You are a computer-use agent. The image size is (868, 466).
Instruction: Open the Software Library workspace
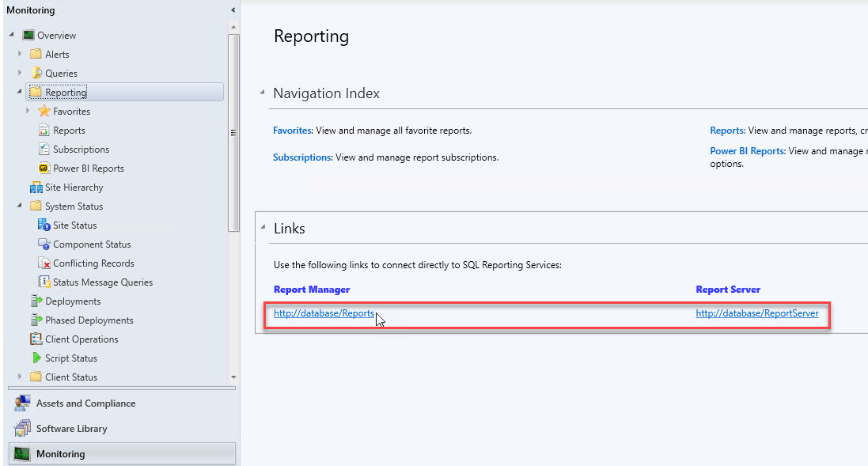click(71, 429)
